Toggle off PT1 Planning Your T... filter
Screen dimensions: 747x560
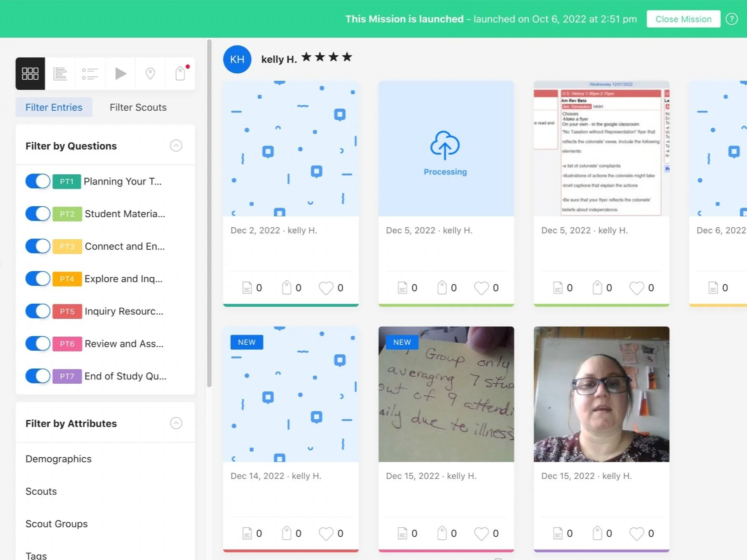point(38,181)
